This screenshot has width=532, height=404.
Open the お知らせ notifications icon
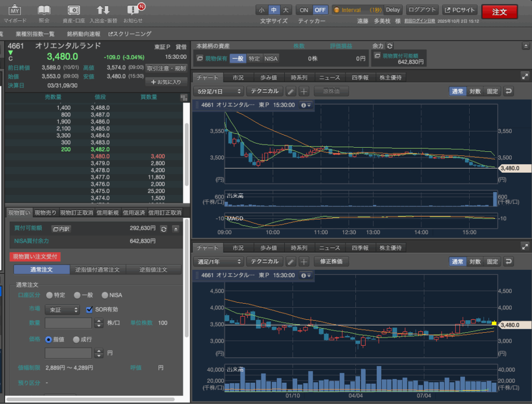[133, 10]
